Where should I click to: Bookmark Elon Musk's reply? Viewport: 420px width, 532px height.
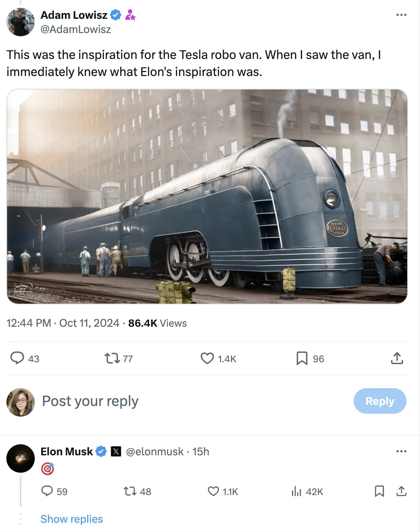(x=379, y=491)
